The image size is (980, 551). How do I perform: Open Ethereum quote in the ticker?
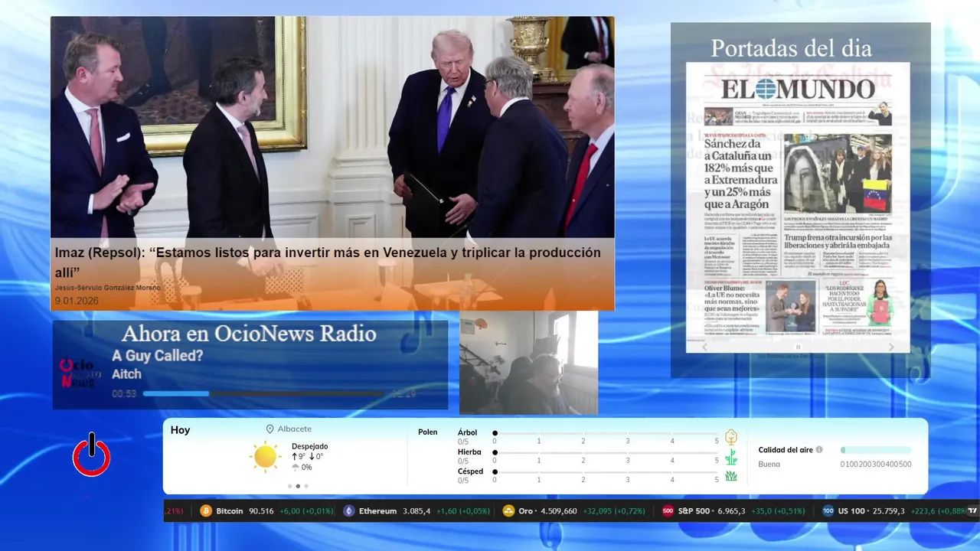coord(416,511)
